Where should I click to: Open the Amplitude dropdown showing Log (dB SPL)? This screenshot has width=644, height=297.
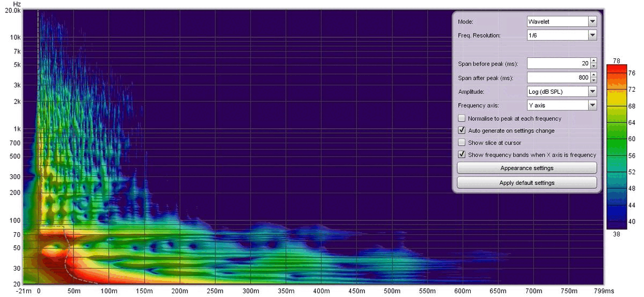pyautogui.click(x=561, y=92)
